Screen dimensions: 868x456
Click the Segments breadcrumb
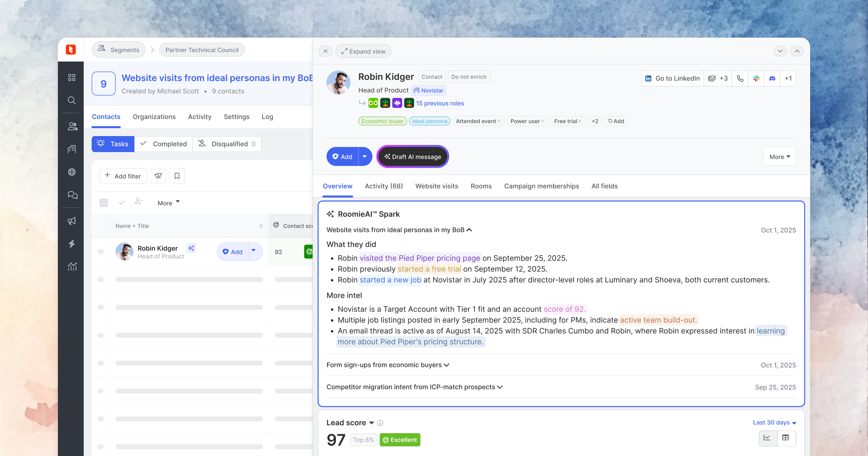coord(119,50)
